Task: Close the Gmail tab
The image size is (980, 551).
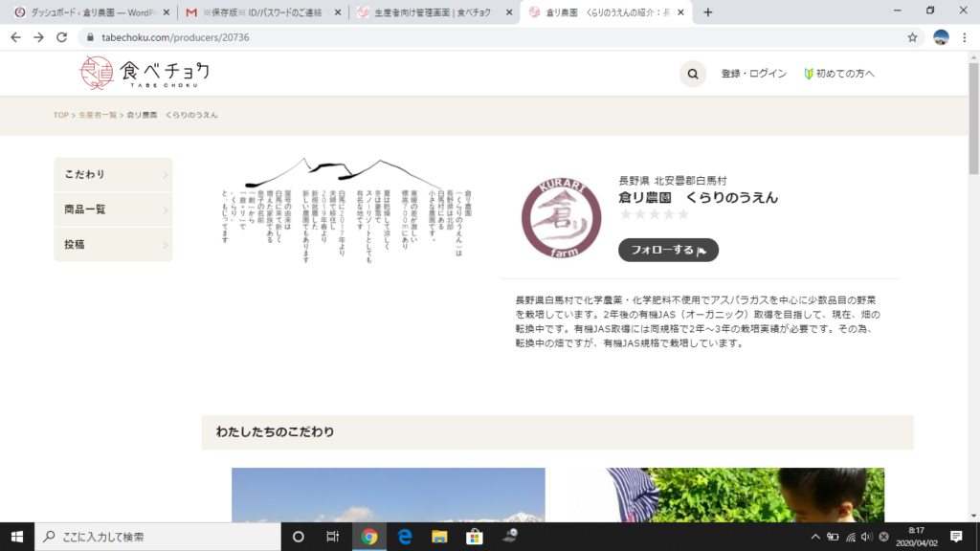Action: 338,12
